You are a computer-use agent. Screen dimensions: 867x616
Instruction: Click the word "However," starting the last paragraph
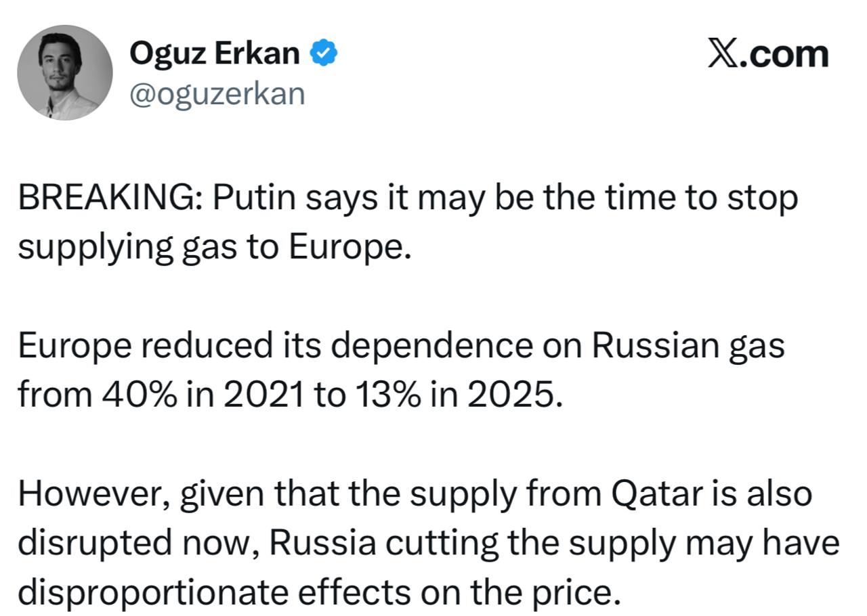coord(93,494)
